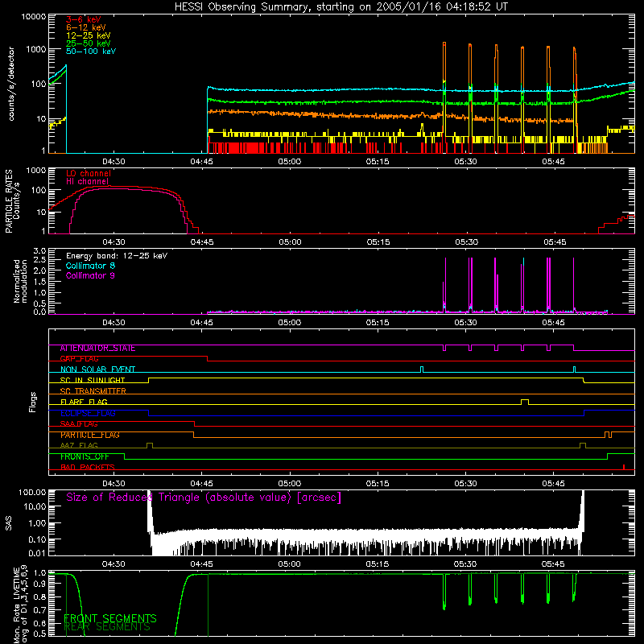Click the 04:30 time label under top counts panel
Image resolution: width=644 pixels, height=644 pixels.
114,162
